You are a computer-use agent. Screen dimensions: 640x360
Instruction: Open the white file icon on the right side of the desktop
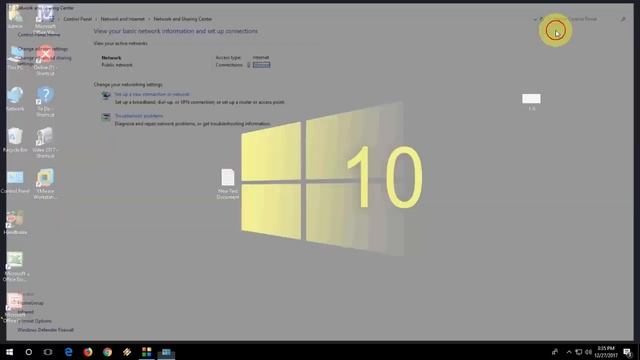point(531,102)
